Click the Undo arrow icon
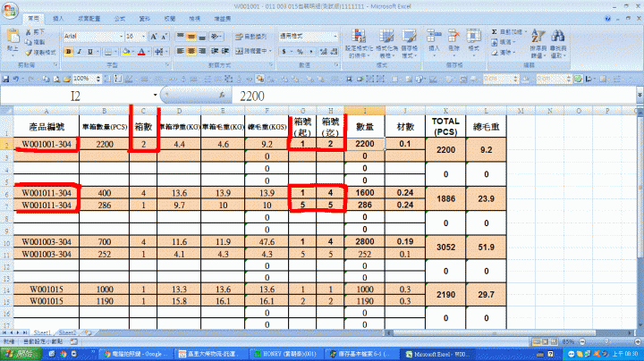 (15, 79)
